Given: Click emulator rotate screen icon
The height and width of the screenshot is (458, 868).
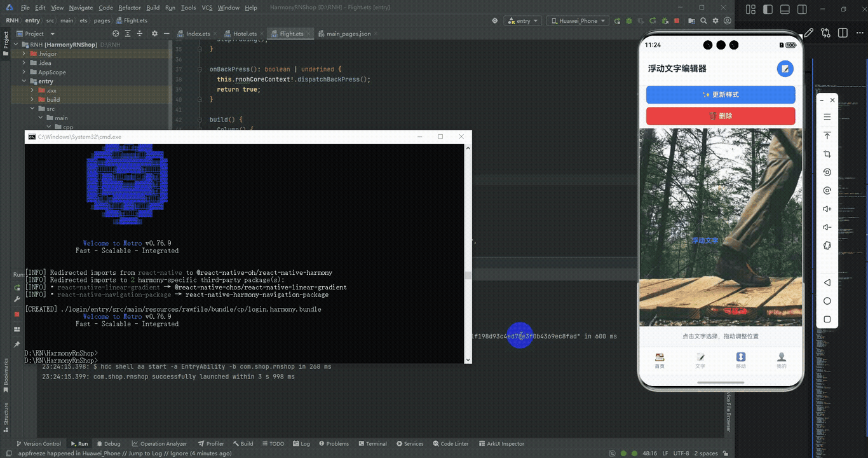Looking at the screenshot, I should coord(827,172).
